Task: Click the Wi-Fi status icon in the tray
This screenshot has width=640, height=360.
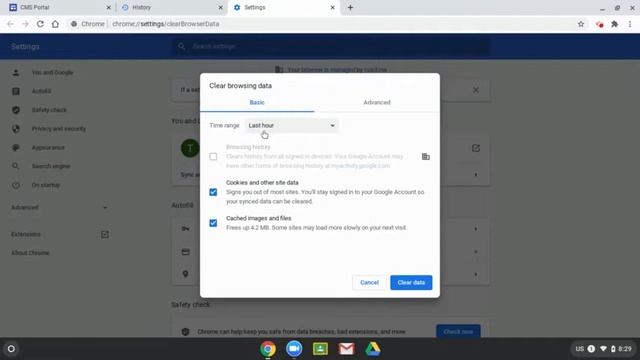Action: pyautogui.click(x=603, y=349)
